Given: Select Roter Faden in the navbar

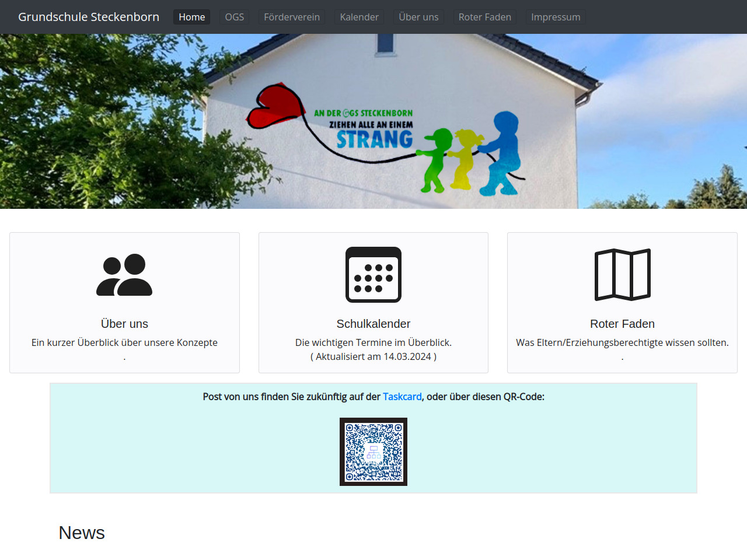Looking at the screenshot, I should coord(485,17).
